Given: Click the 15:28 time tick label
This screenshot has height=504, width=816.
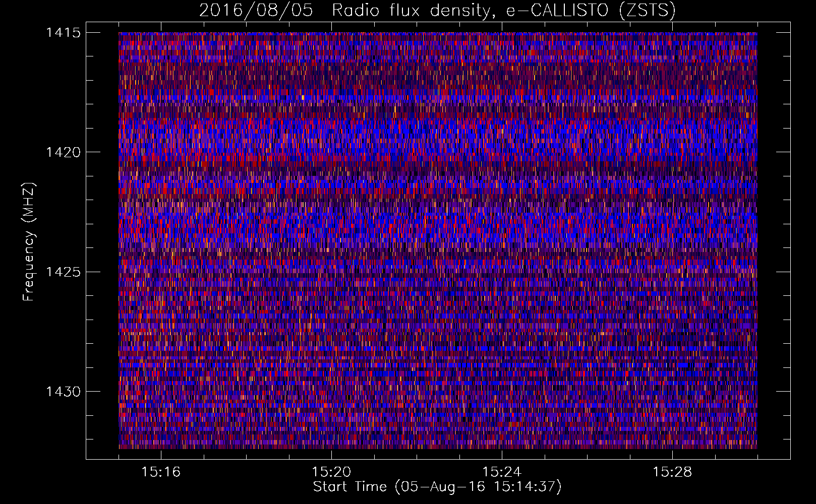Looking at the screenshot, I should tap(672, 472).
